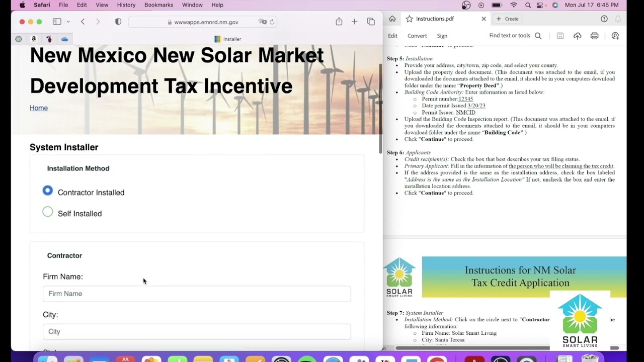The height and width of the screenshot is (362, 644).
Task: Open Edit menu in the menu bar
Action: tap(82, 5)
